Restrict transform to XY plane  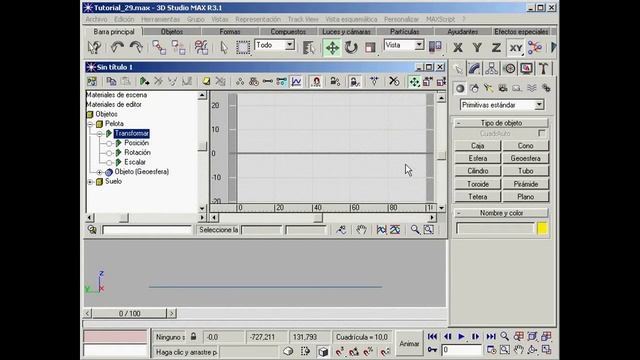[x=516, y=48]
